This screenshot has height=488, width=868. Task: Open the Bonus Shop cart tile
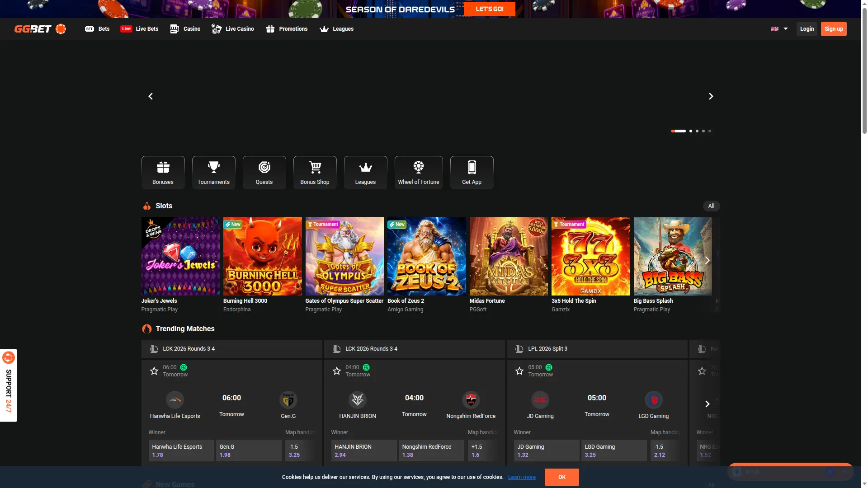(x=315, y=173)
